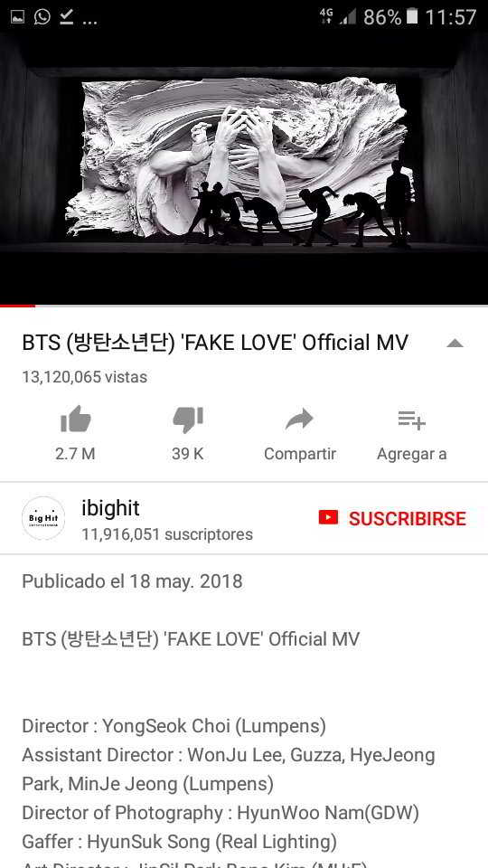Tap the 11,916,051 suscriptores text
Viewport: 488px width, 868px height.
pos(167,534)
